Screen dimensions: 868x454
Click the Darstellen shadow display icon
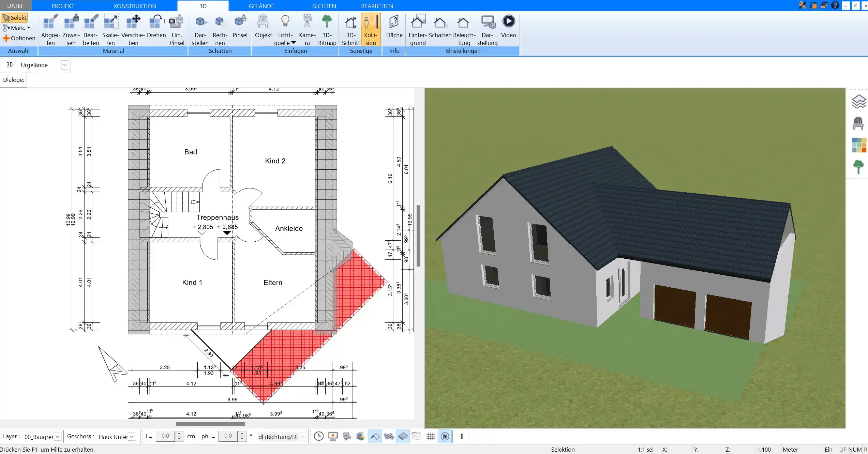point(200,30)
